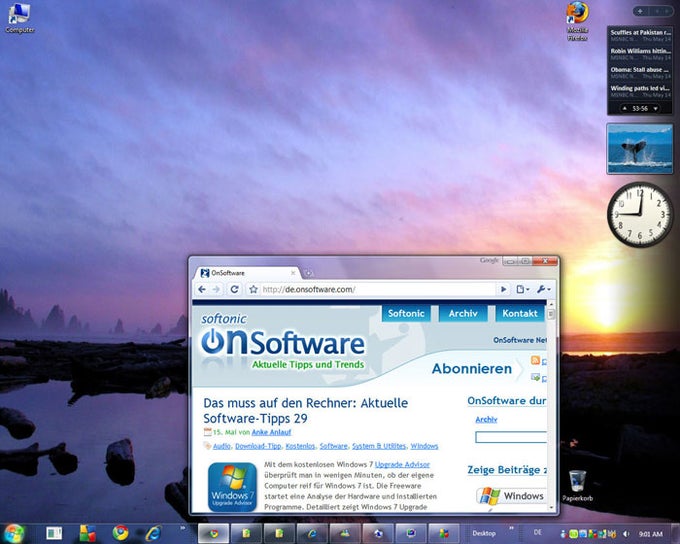Click the de.onsoftware.com address bar

tap(377, 289)
